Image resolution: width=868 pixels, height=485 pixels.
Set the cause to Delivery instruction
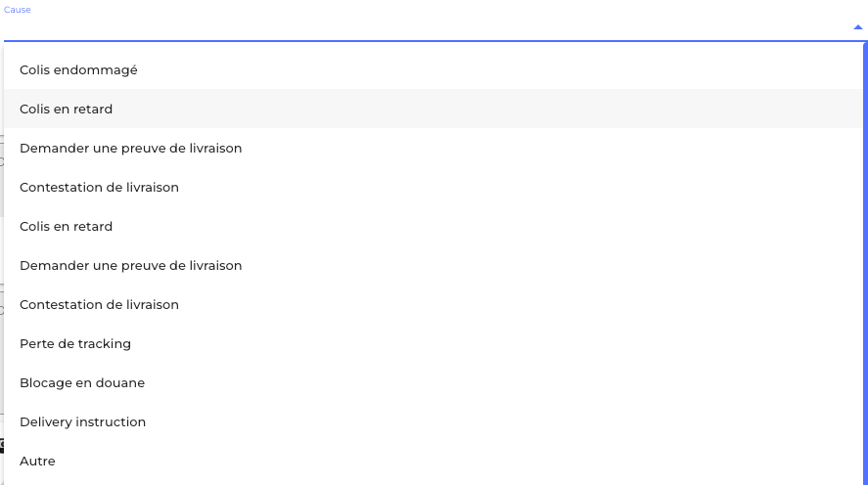(x=83, y=422)
